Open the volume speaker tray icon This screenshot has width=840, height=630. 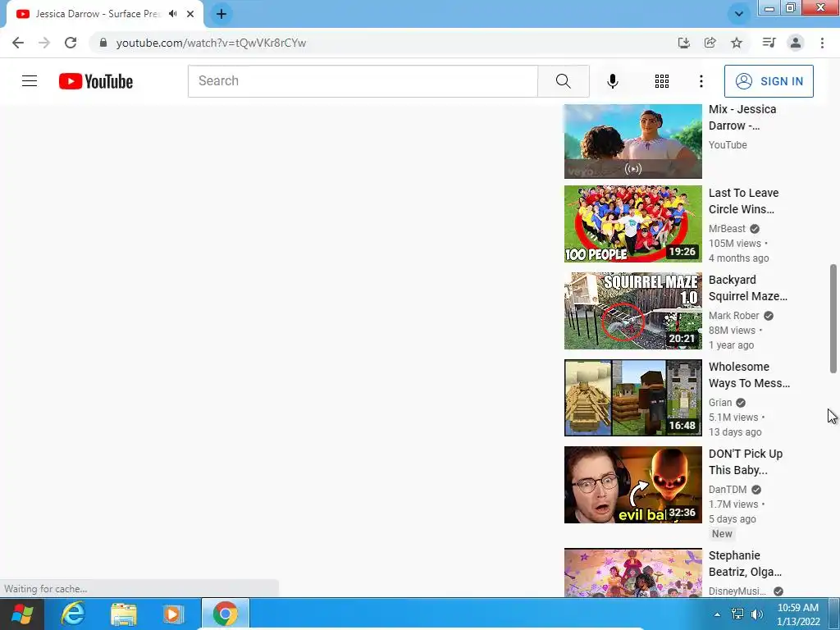[757, 614]
